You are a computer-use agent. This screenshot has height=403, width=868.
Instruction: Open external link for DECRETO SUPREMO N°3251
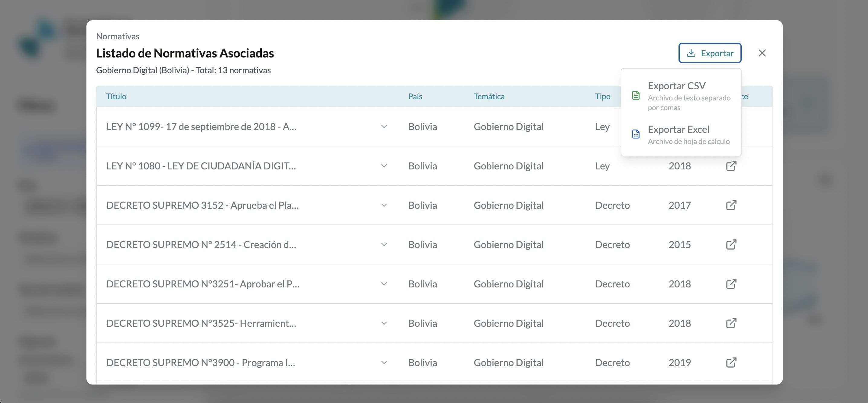(x=731, y=284)
